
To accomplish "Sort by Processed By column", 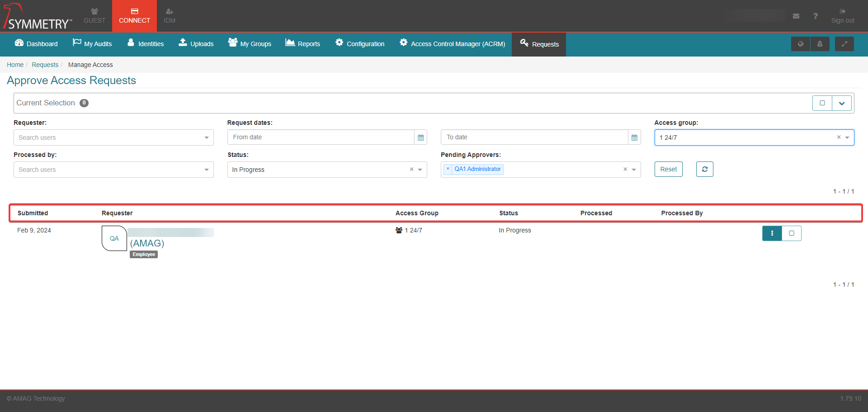I will [x=682, y=213].
